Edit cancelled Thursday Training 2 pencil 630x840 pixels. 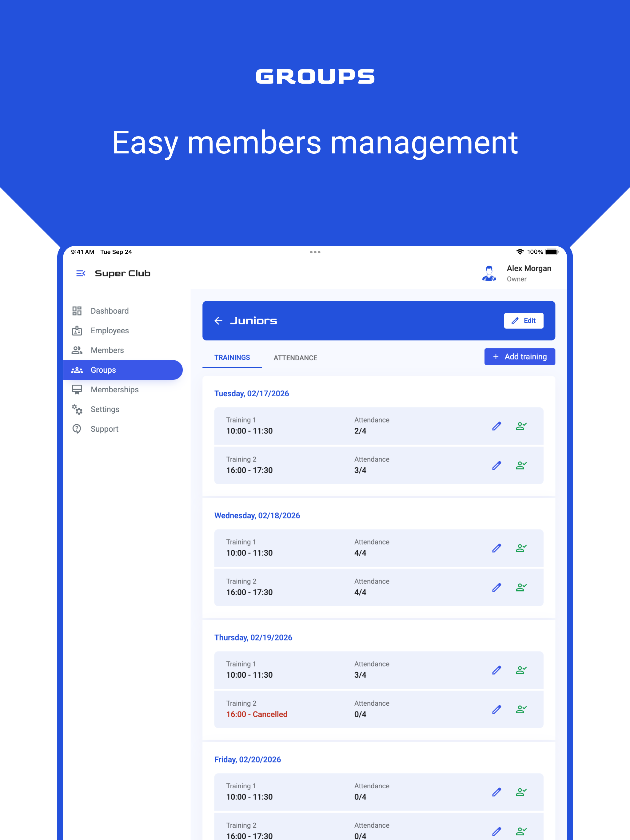(x=496, y=709)
